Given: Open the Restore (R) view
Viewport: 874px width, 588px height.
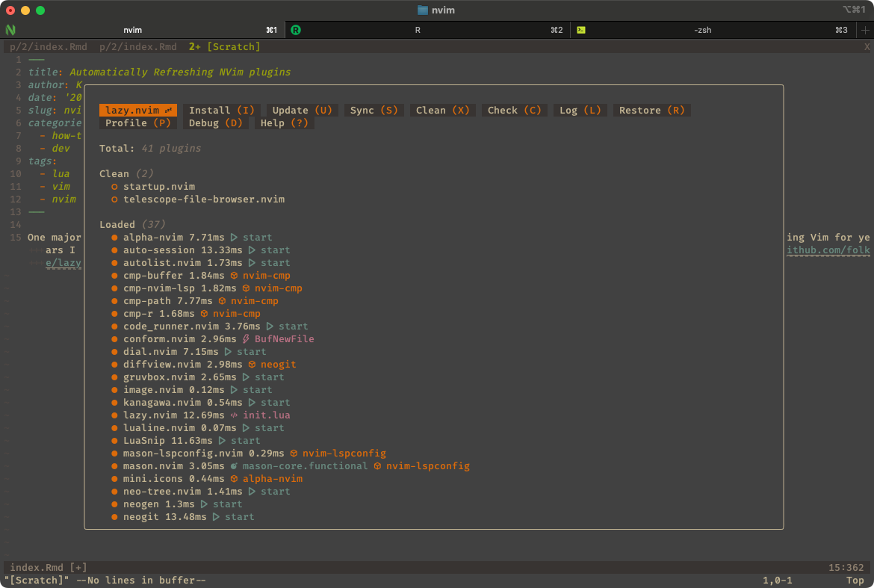Looking at the screenshot, I should pos(651,111).
